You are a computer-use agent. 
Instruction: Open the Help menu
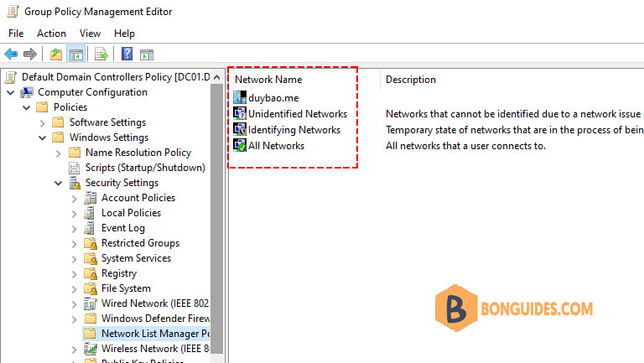coord(124,34)
